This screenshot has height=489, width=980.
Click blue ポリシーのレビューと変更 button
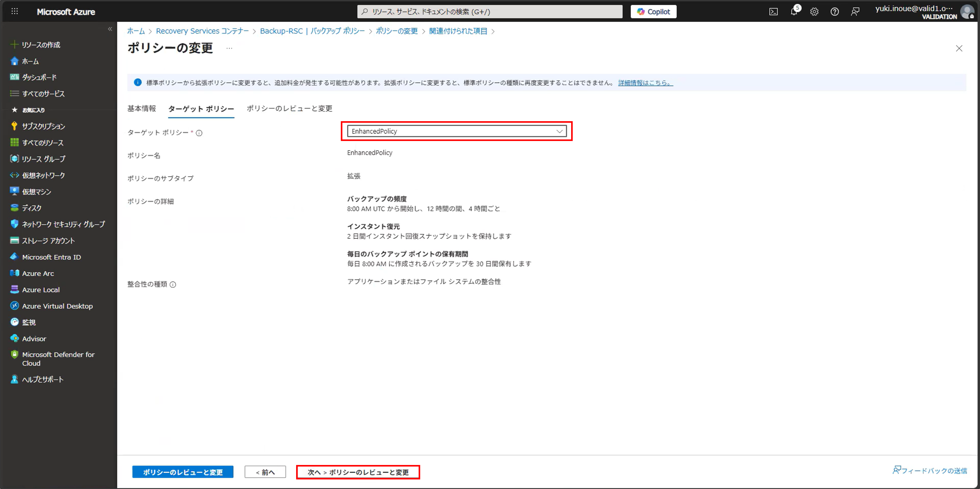(x=183, y=472)
